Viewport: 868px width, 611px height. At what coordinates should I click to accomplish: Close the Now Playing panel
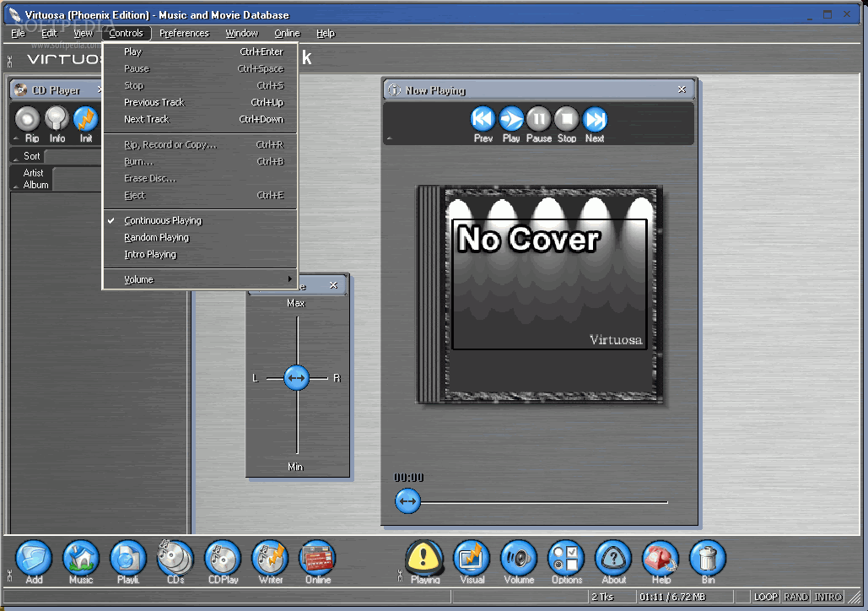click(x=682, y=89)
